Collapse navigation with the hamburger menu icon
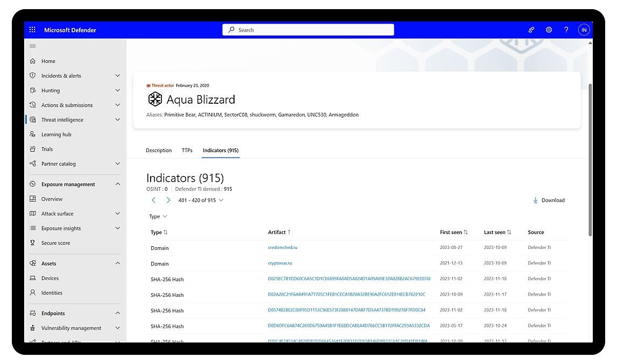Viewport: 617px width, 364px height. click(x=33, y=46)
